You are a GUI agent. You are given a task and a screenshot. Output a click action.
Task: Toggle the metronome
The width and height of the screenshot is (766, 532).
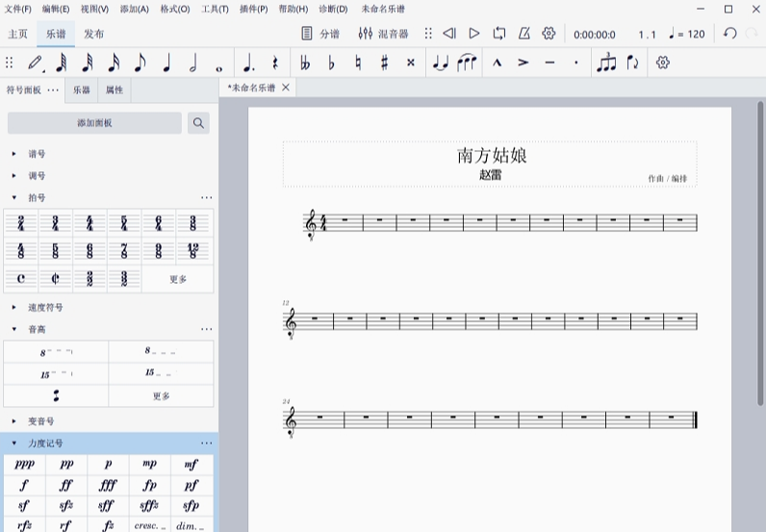523,34
